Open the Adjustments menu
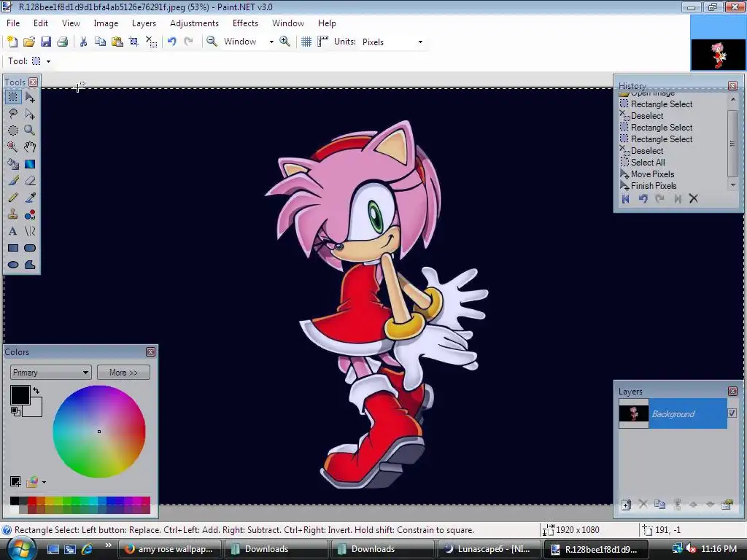 coord(194,23)
